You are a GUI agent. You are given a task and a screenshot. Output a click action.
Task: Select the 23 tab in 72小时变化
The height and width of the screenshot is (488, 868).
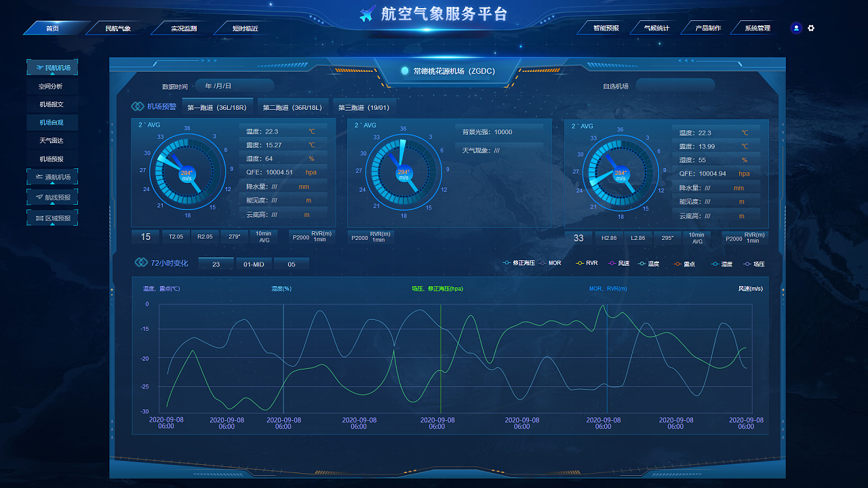tap(216, 264)
